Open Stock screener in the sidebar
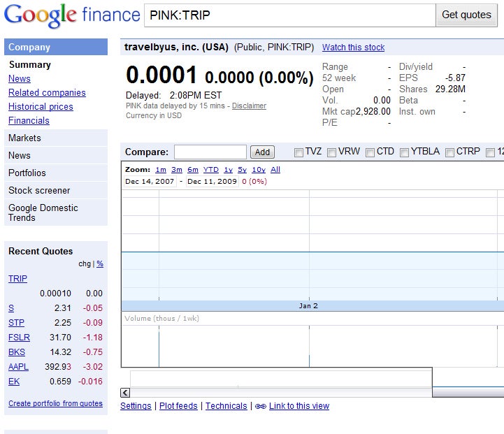Viewport: 504px width, 434px height. (x=56, y=190)
